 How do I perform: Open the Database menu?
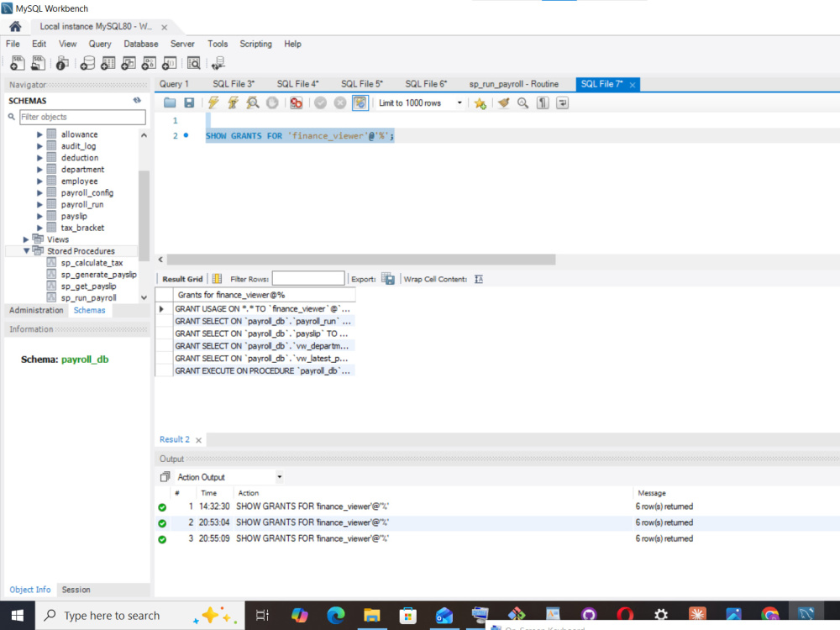pos(141,44)
